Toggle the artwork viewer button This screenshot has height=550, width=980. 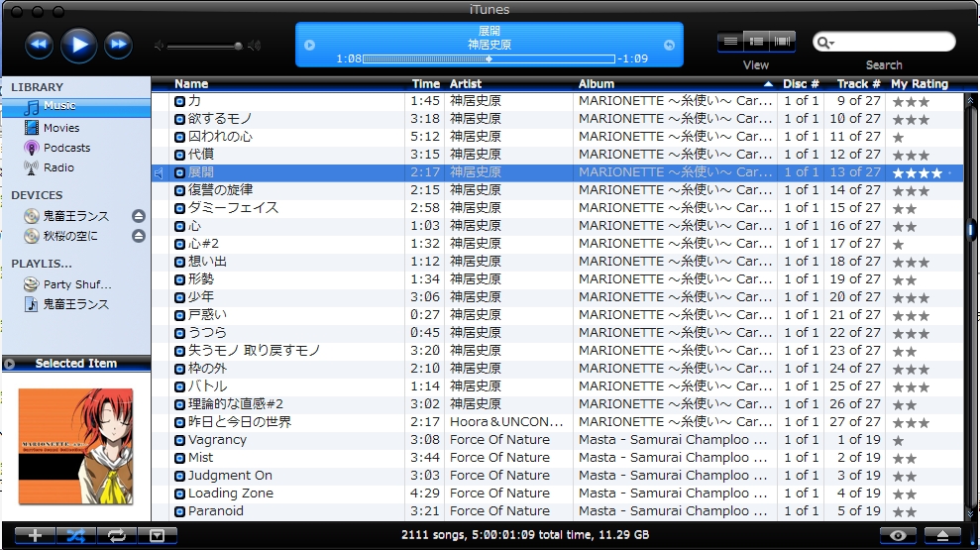tap(157, 535)
